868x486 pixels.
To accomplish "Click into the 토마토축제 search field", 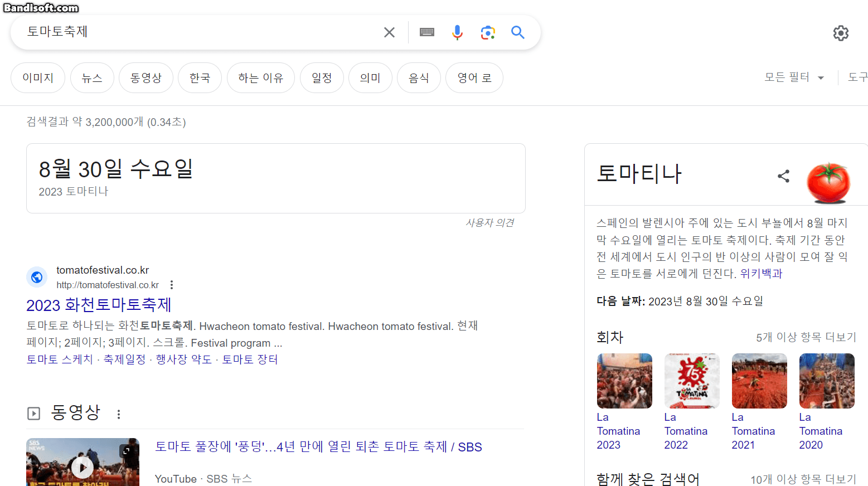I will 195,32.
